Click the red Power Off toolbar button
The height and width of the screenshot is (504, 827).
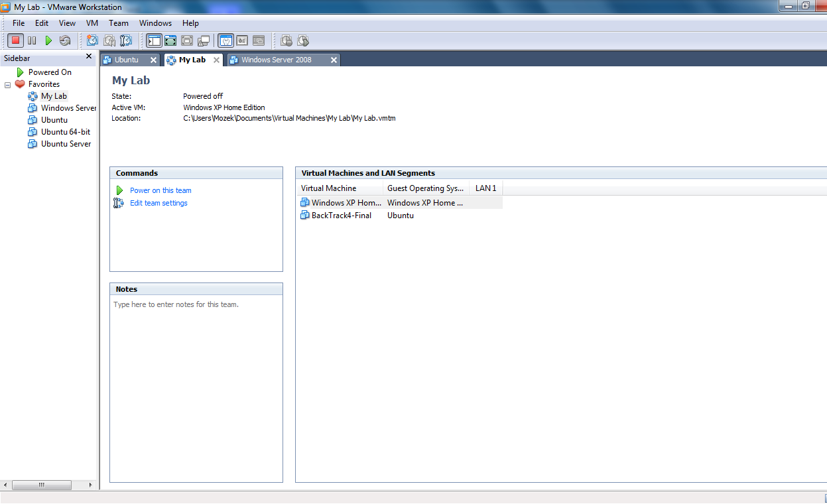16,40
